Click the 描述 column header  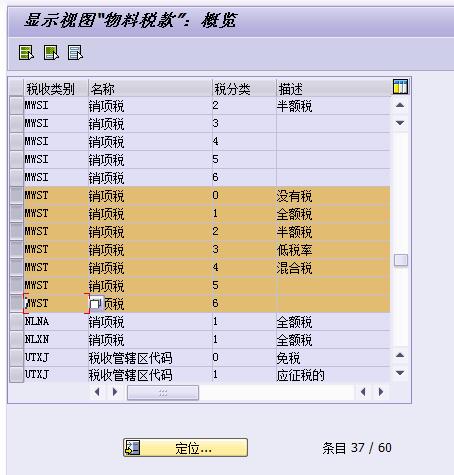(x=333, y=89)
